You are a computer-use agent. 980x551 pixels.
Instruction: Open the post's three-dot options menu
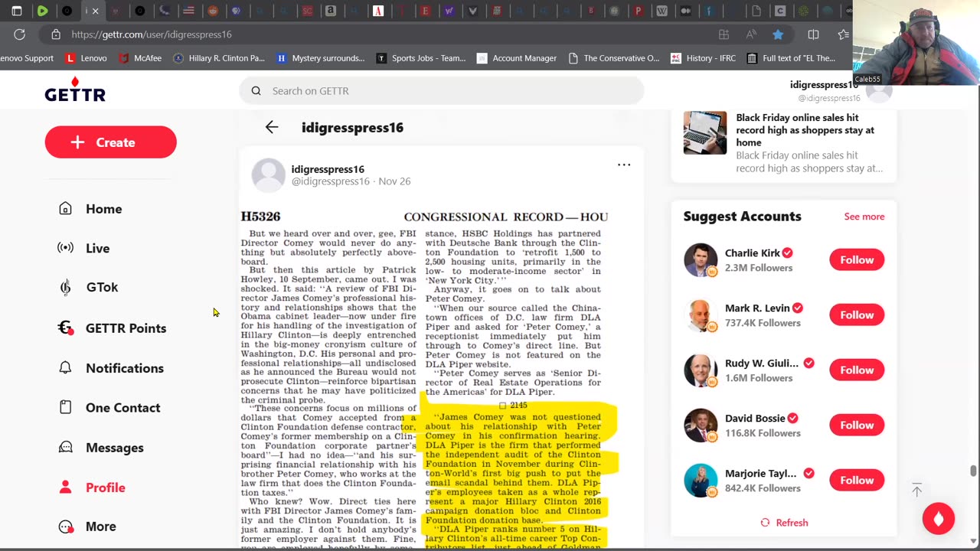pyautogui.click(x=624, y=165)
